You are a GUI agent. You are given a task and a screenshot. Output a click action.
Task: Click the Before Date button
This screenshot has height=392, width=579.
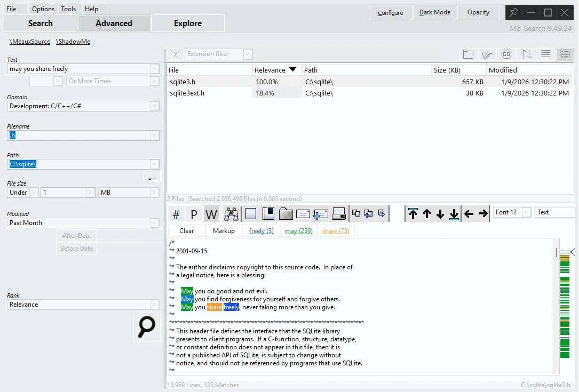tap(76, 248)
